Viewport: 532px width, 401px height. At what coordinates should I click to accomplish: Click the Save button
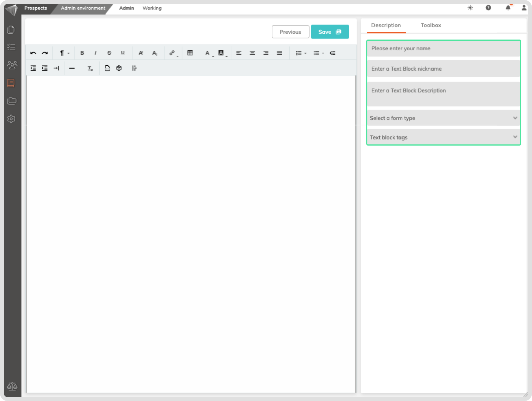point(330,32)
